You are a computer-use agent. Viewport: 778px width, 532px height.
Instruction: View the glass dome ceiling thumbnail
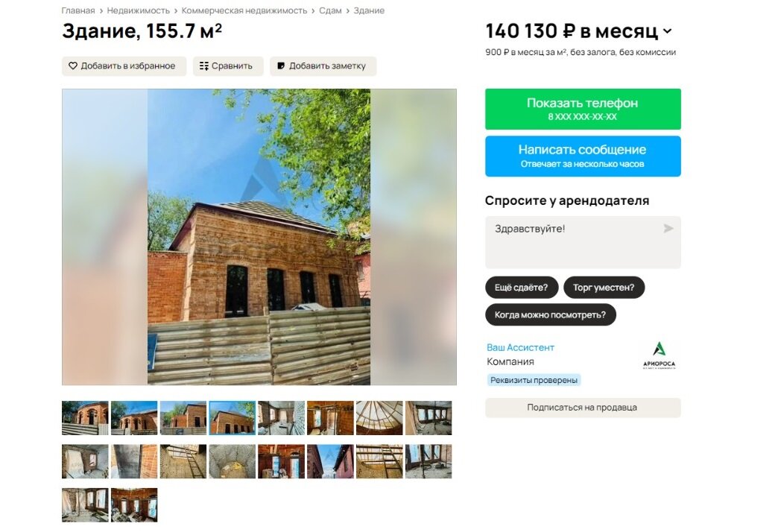[x=379, y=418]
